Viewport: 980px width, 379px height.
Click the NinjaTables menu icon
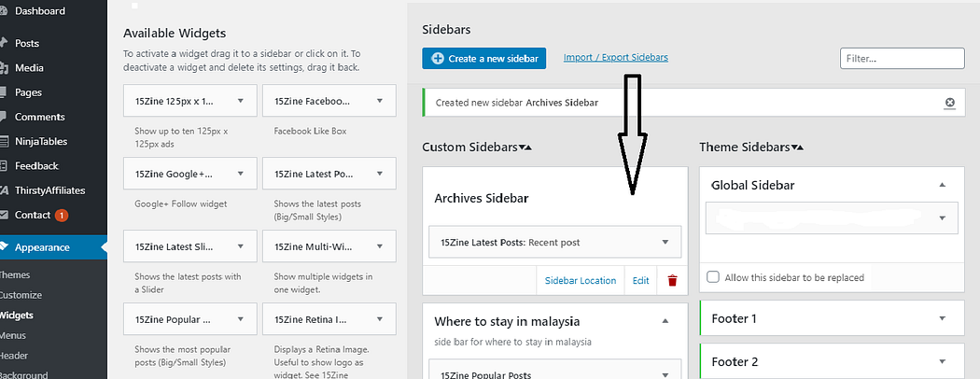(3, 141)
